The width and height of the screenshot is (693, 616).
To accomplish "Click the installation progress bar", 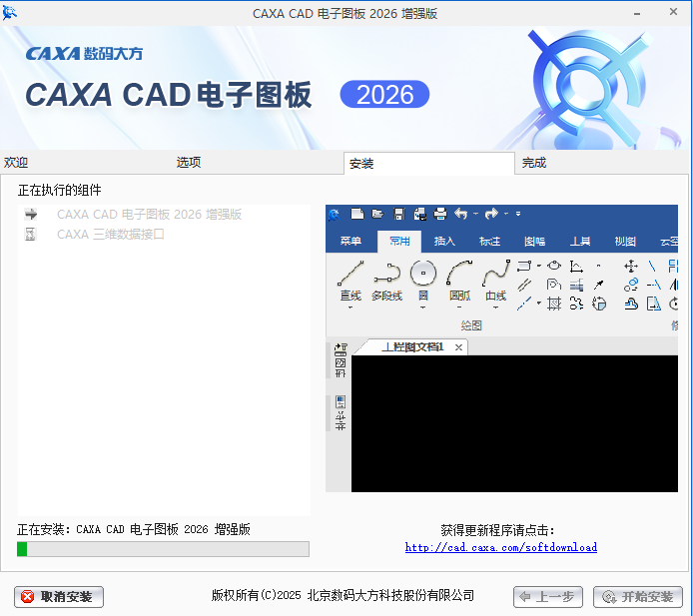I will (163, 549).
